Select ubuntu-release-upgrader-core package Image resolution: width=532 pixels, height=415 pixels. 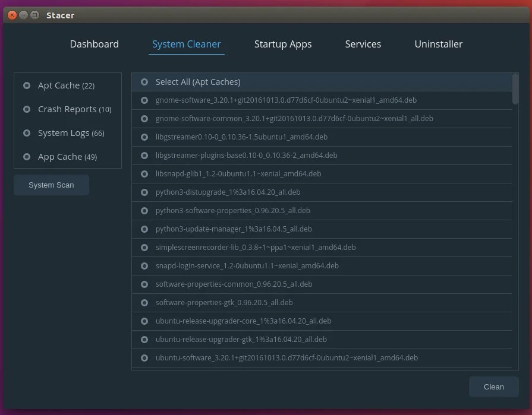point(144,321)
